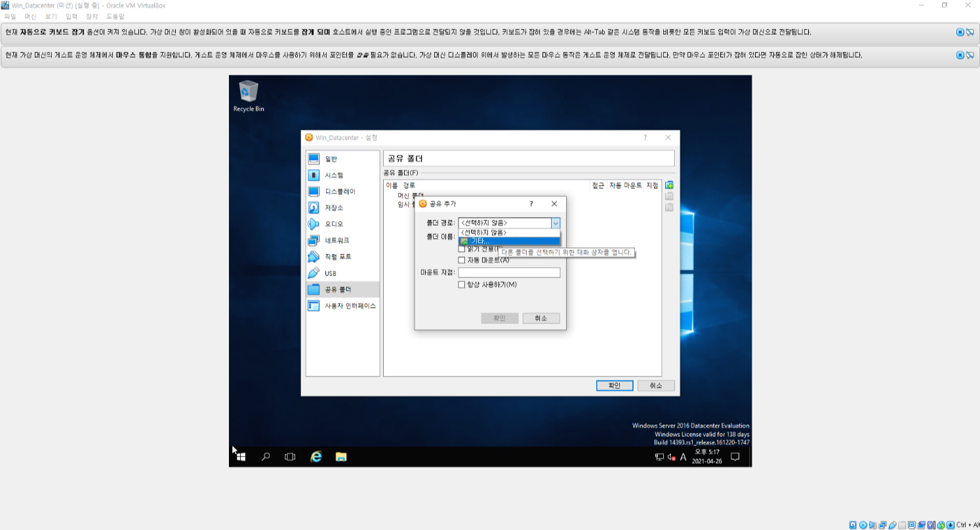Dismiss the keyboard capture notification
Viewport: 980px width, 530px height.
[x=960, y=31]
